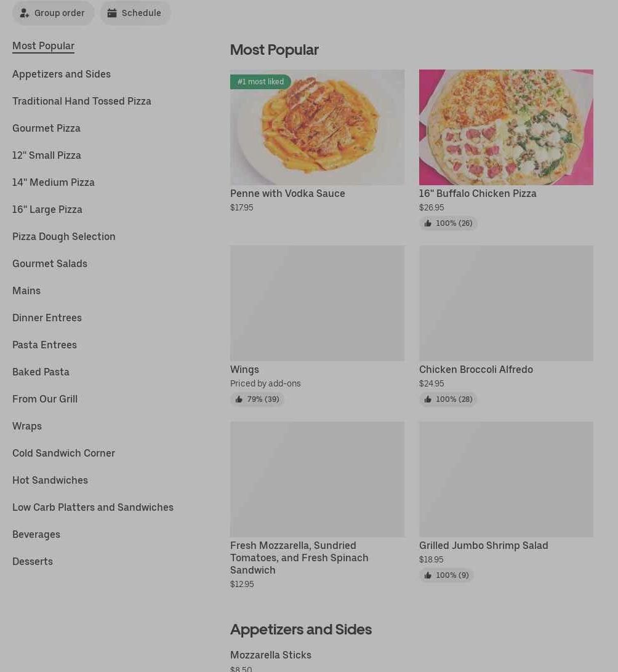Click thumbs-up icon under Chicken Broccoli Alfredo
The image size is (618, 672).
click(428, 399)
